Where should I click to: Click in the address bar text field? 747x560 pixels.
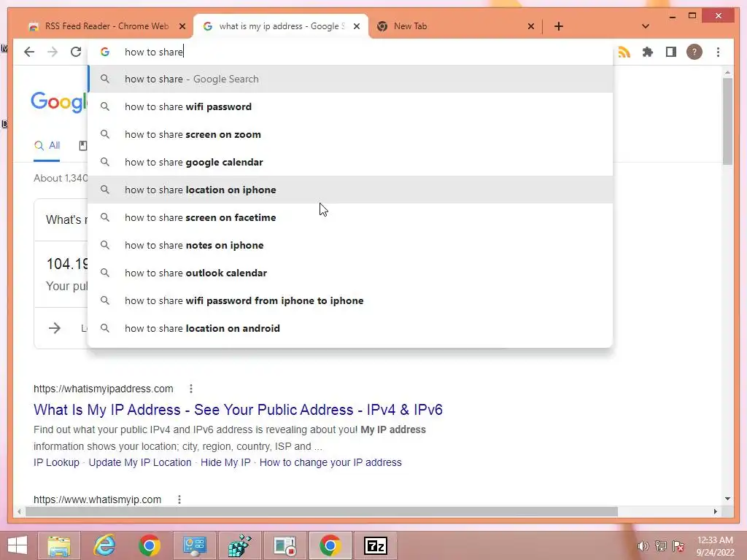[x=350, y=52]
